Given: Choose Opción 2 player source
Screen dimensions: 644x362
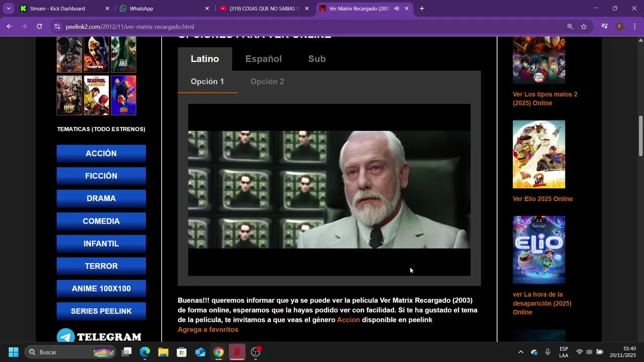Looking at the screenshot, I should 267,81.
